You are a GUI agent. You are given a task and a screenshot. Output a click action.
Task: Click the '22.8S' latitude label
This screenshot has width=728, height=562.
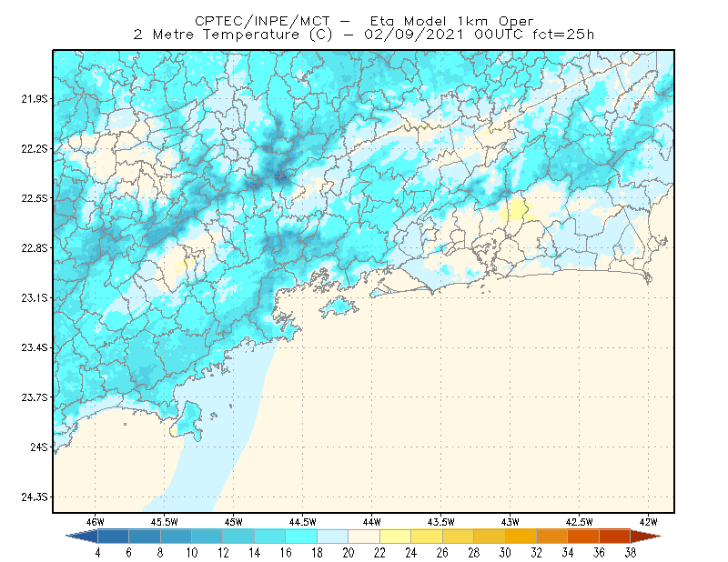[34, 248]
